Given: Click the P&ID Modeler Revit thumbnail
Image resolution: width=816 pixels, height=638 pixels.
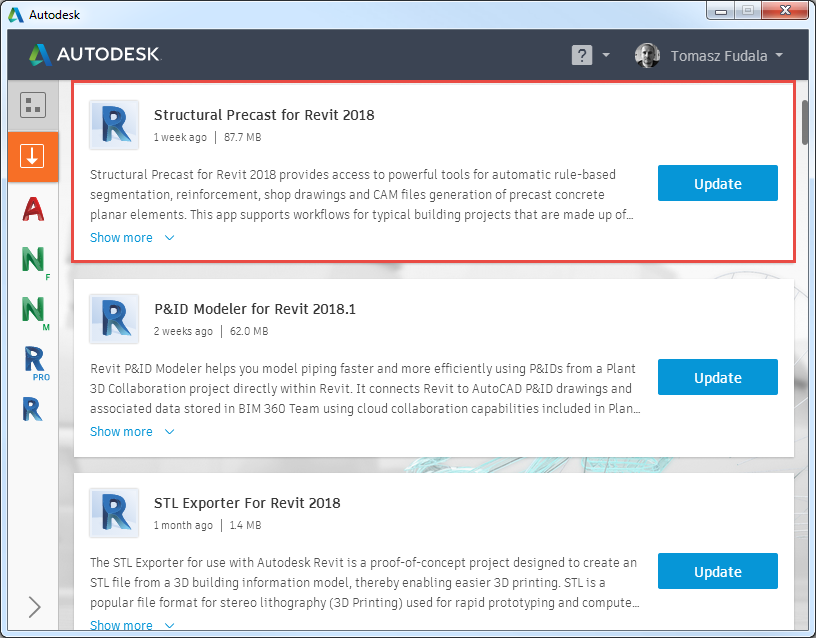Looking at the screenshot, I should coord(113,319).
